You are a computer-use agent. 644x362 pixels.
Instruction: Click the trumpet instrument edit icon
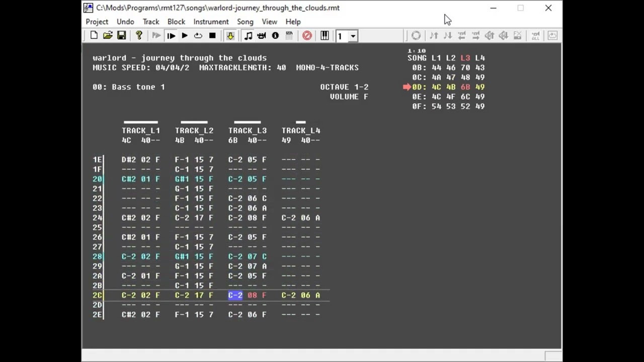click(x=262, y=36)
